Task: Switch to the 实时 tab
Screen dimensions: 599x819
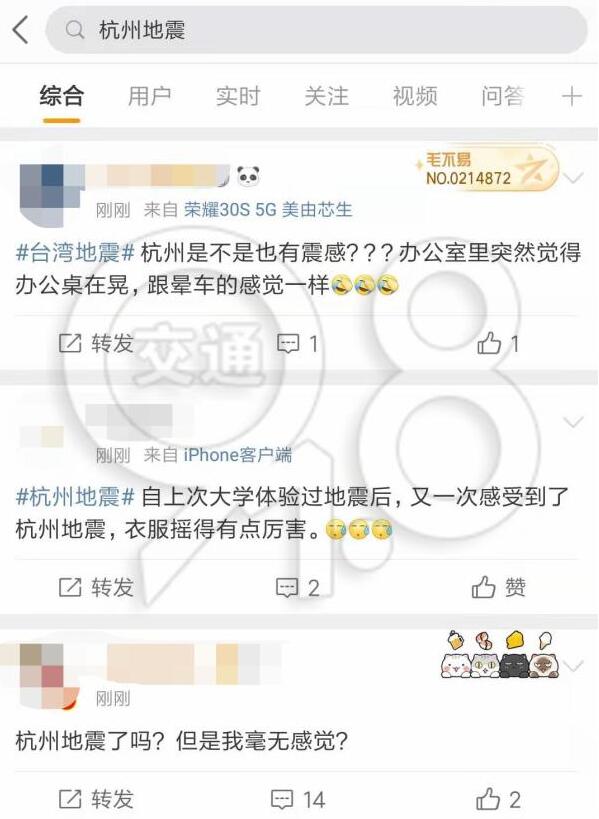Action: click(238, 96)
